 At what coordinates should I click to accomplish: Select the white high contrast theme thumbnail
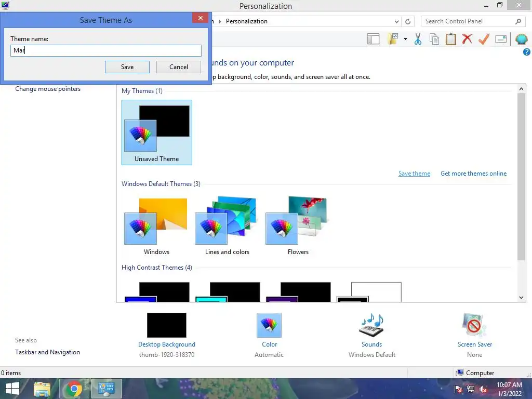pos(369,292)
